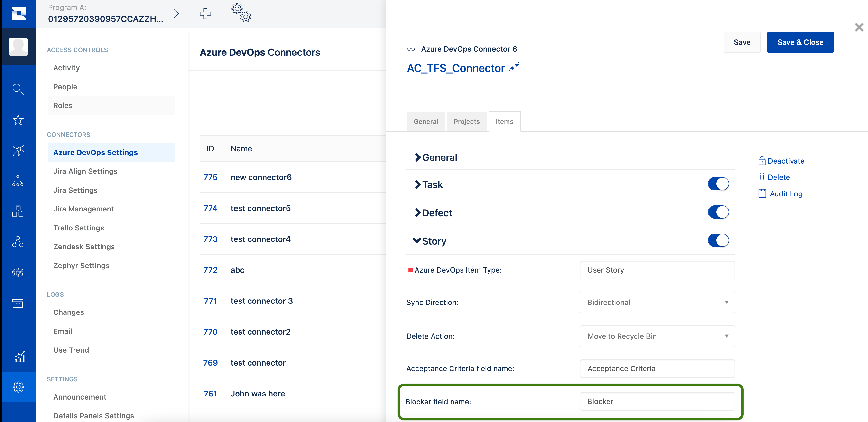
Task: Toggle the Defect item switch
Action: coord(718,212)
